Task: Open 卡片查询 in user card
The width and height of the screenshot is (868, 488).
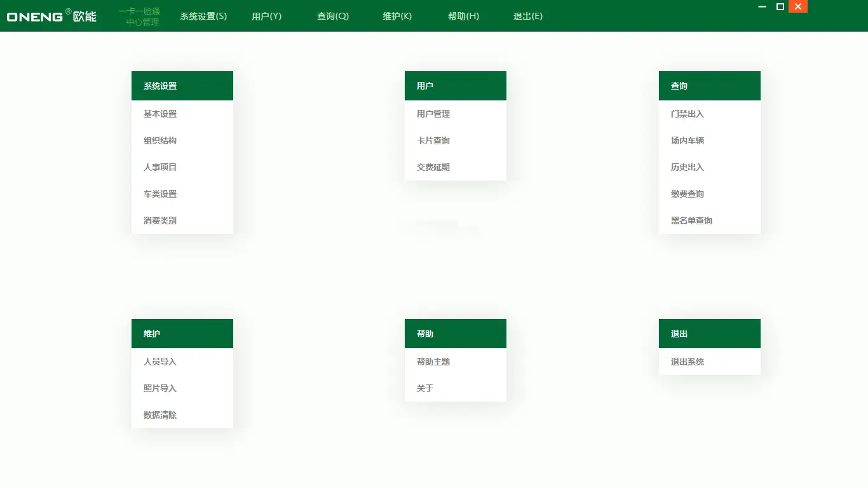Action: [x=433, y=141]
